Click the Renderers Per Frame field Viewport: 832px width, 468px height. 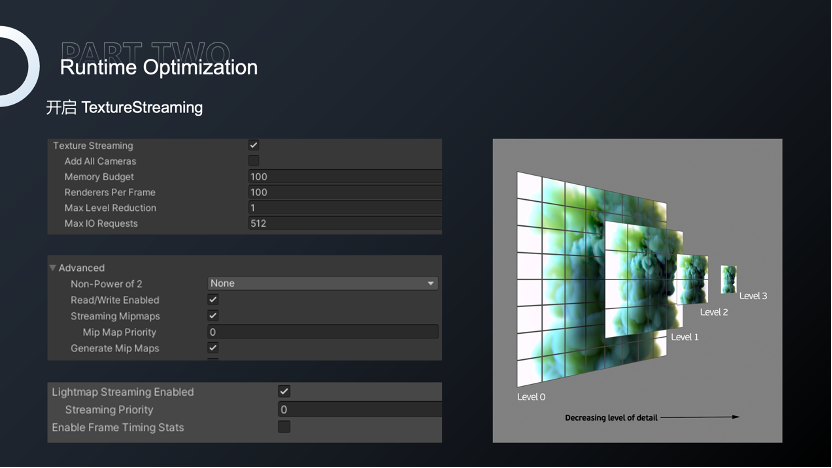(345, 192)
